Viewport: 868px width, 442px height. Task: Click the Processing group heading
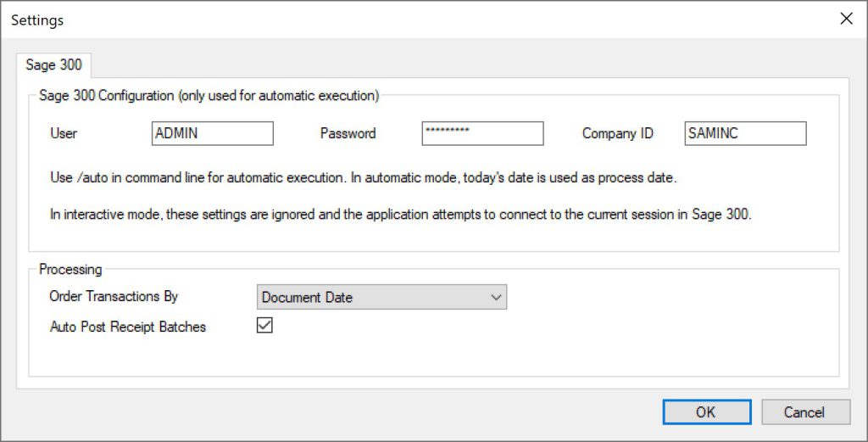(70, 269)
